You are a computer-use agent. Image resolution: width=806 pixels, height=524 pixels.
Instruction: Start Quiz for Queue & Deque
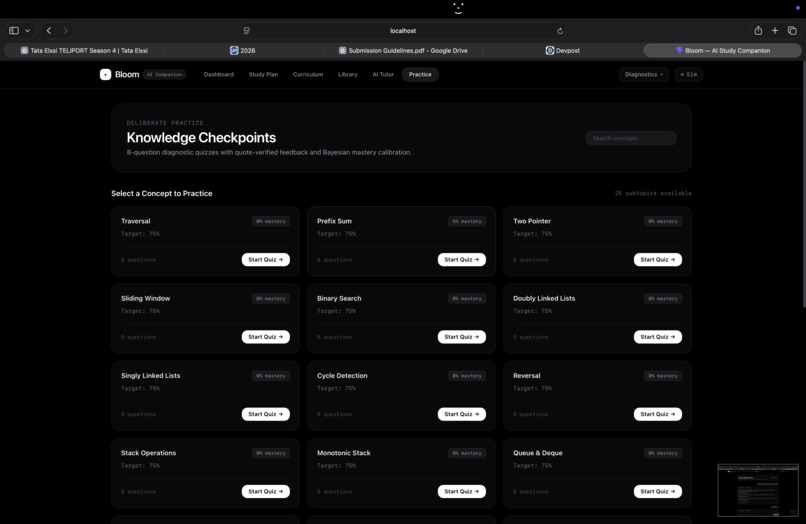coord(657,492)
